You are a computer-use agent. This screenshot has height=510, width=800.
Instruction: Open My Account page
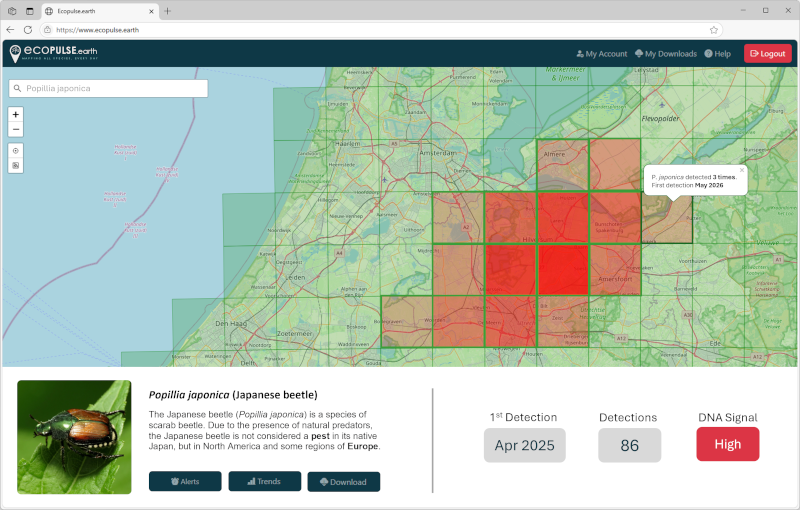602,54
